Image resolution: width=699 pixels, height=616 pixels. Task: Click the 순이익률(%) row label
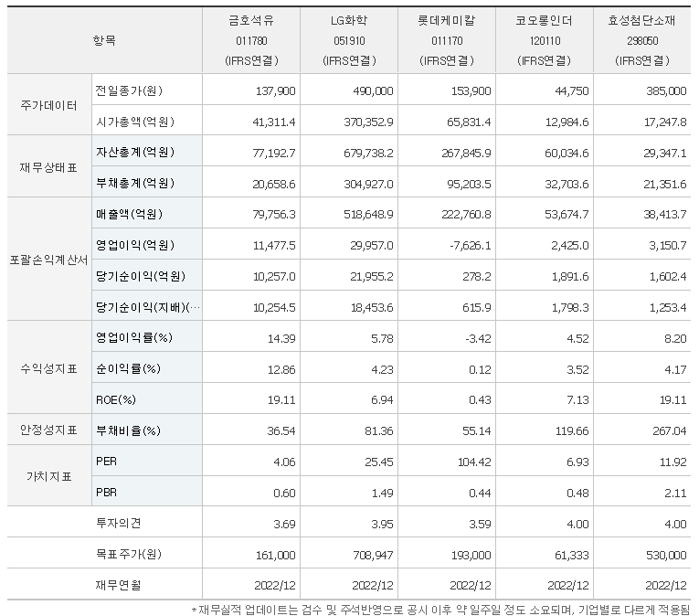point(129,368)
